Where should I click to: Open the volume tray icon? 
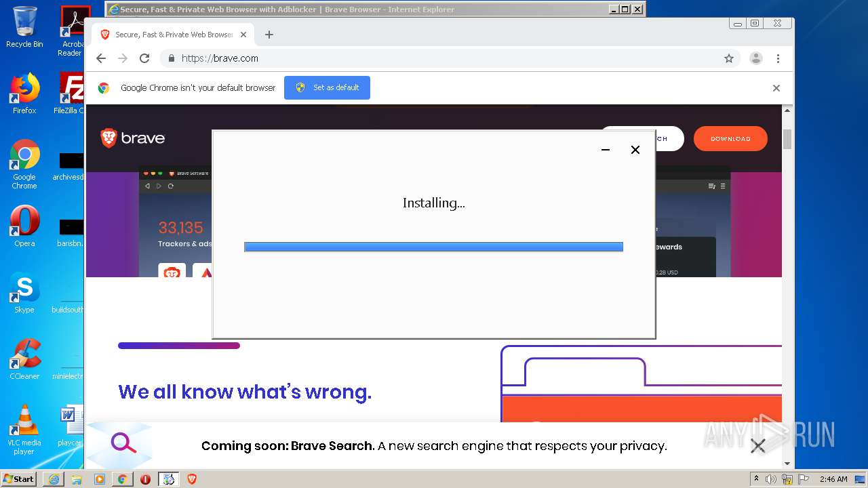pos(771,479)
